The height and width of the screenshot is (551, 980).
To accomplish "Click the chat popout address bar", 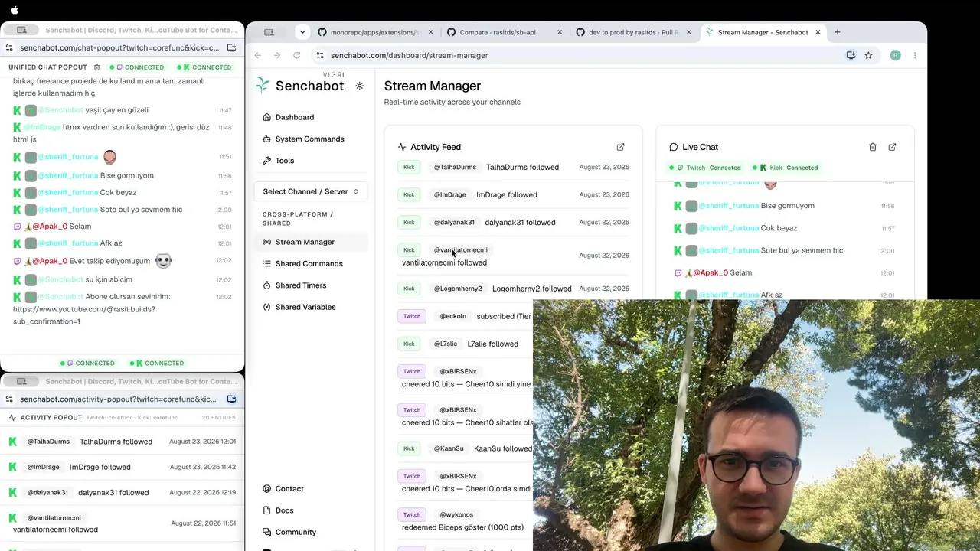I will coord(119,47).
